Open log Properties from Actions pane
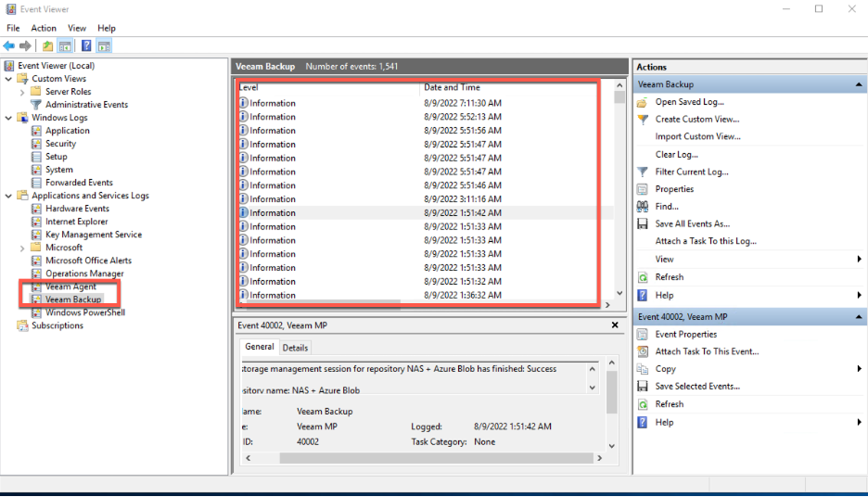Image resolution: width=868 pixels, height=497 pixels. click(x=674, y=189)
